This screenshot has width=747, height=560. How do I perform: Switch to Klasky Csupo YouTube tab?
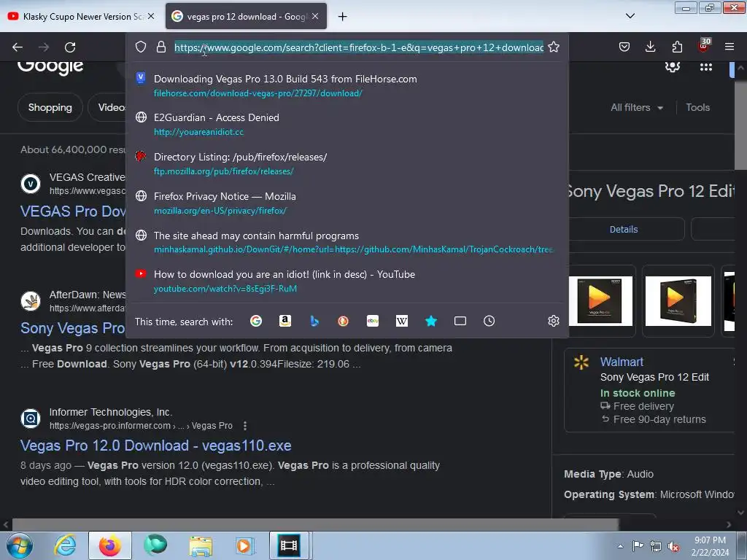[82, 16]
